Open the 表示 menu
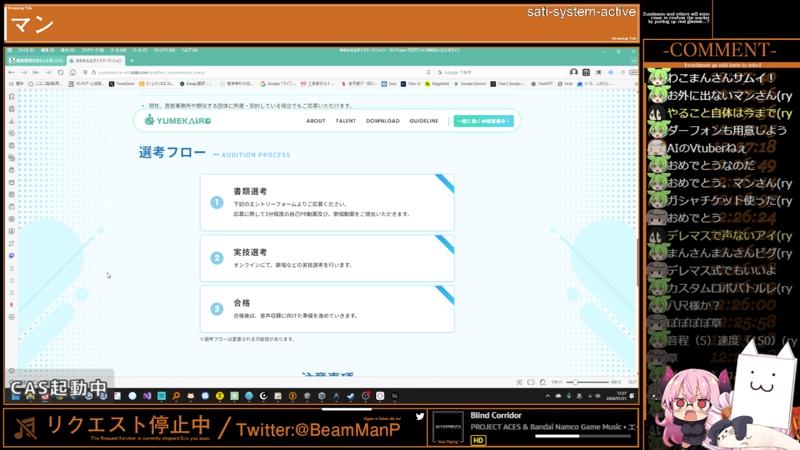This screenshot has height=450, width=800. pyautogui.click(x=68, y=51)
